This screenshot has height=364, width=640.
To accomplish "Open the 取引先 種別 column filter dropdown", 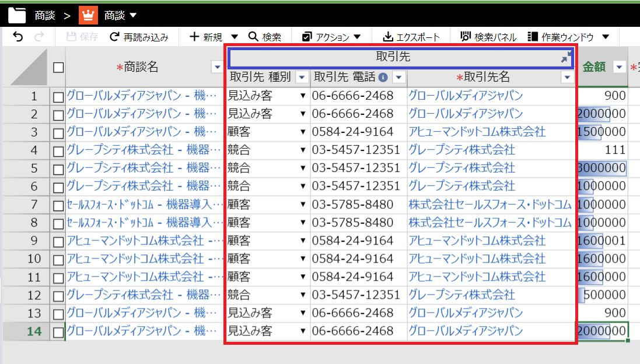I will point(302,77).
